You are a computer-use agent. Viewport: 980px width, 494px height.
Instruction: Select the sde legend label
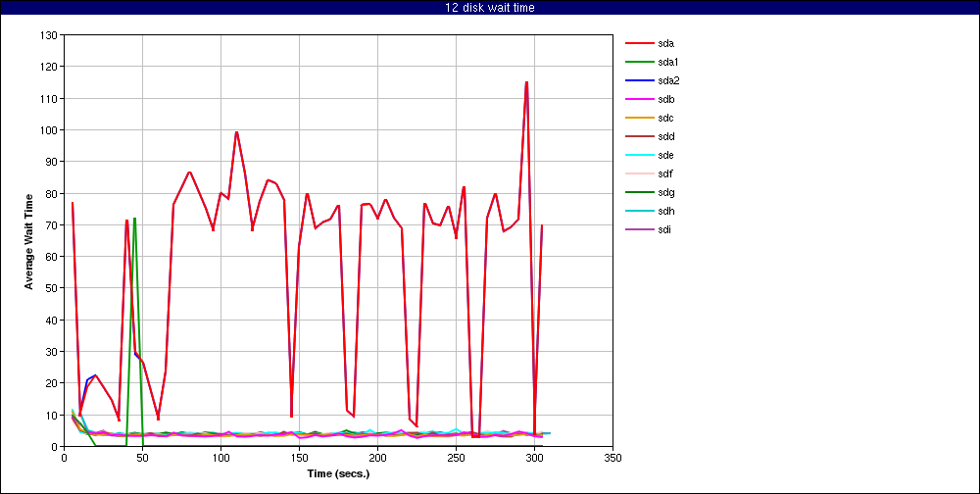(665, 155)
